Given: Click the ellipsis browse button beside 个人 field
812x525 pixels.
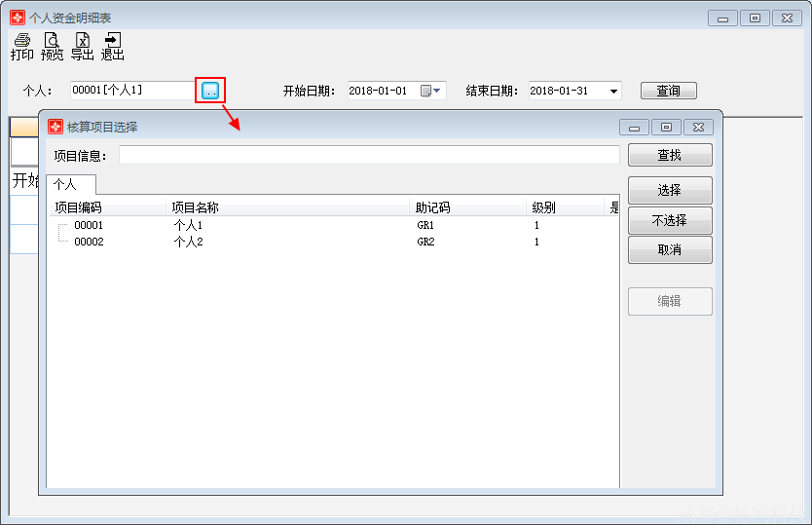Looking at the screenshot, I should pyautogui.click(x=210, y=91).
